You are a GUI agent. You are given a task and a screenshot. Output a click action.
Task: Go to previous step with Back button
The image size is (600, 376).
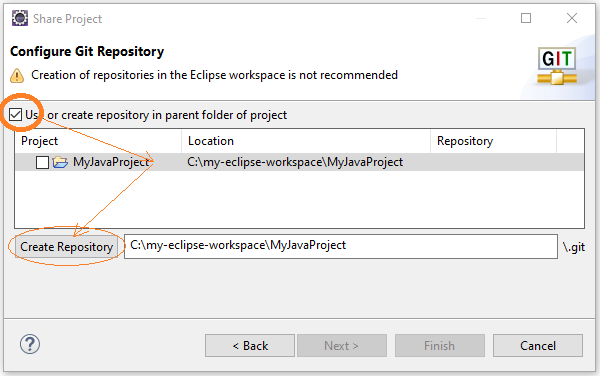(250, 346)
